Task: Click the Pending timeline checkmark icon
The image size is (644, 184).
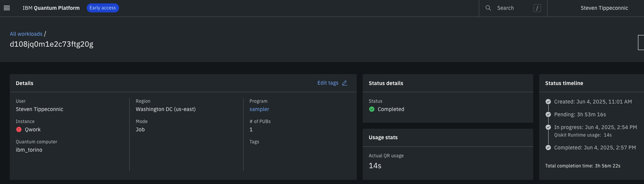Action: pyautogui.click(x=548, y=114)
